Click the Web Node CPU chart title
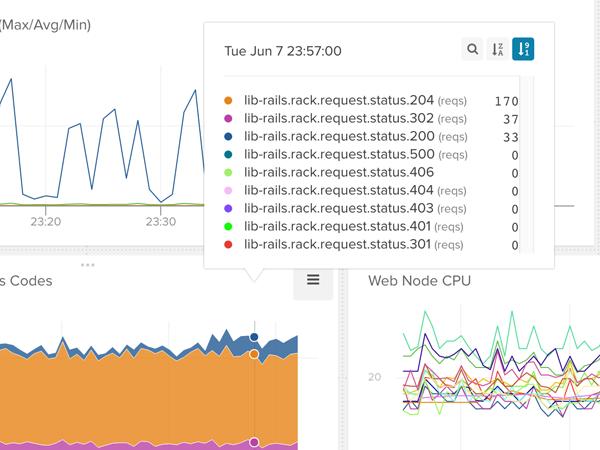The width and height of the screenshot is (600, 450). point(419,281)
